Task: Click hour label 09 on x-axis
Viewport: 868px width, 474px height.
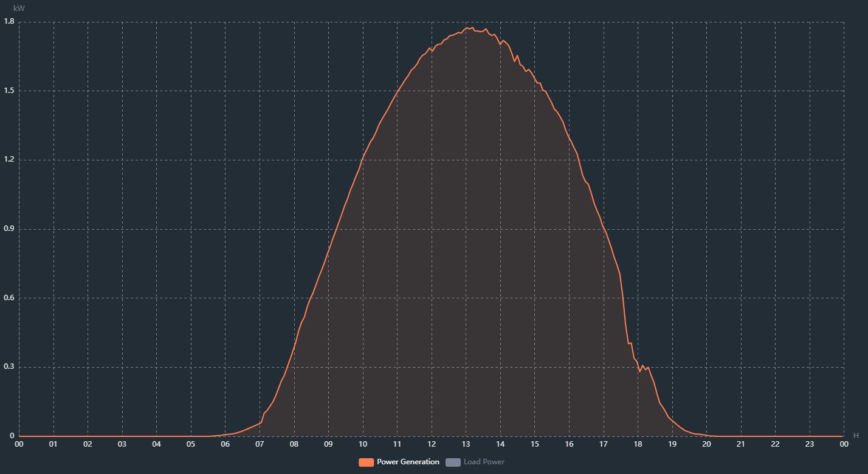Action: click(328, 444)
